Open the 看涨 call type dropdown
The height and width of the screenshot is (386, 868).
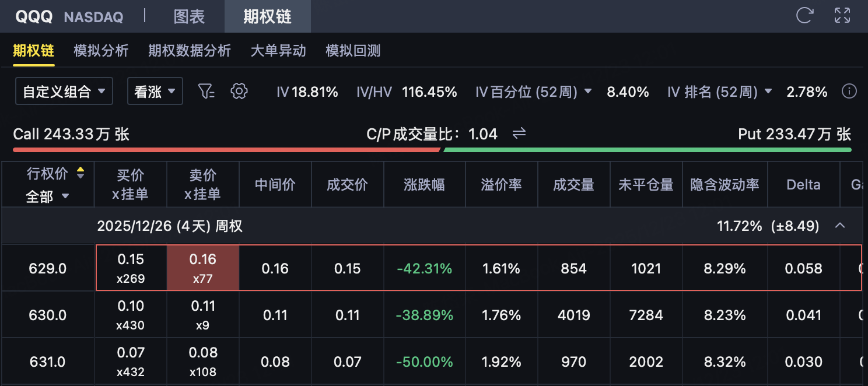coord(155,92)
